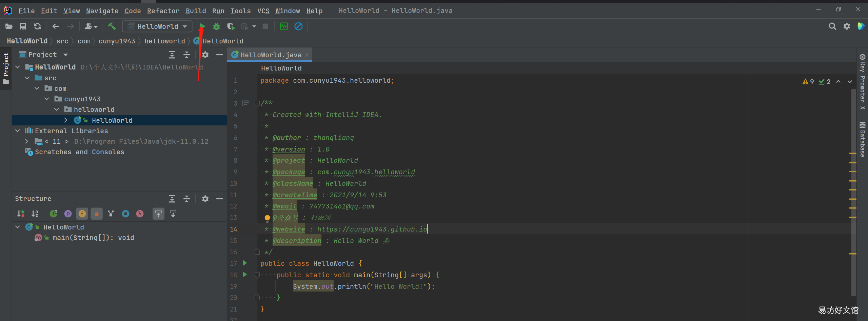Open the Refactor menu
The image size is (868, 321).
[163, 11]
